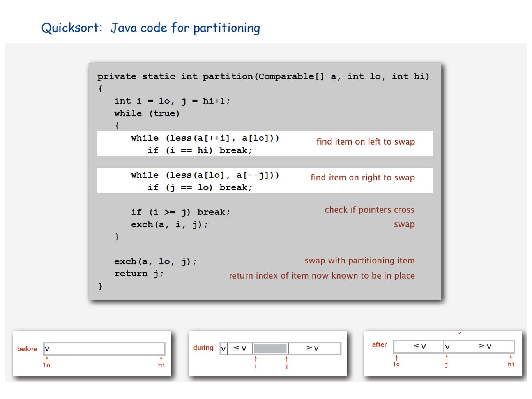
Task: Select the "lo" pointer label in the before diagram
Action: click(x=47, y=365)
